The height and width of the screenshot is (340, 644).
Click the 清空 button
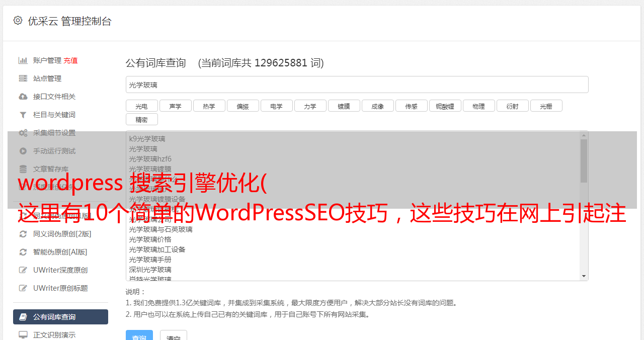pyautogui.click(x=174, y=335)
